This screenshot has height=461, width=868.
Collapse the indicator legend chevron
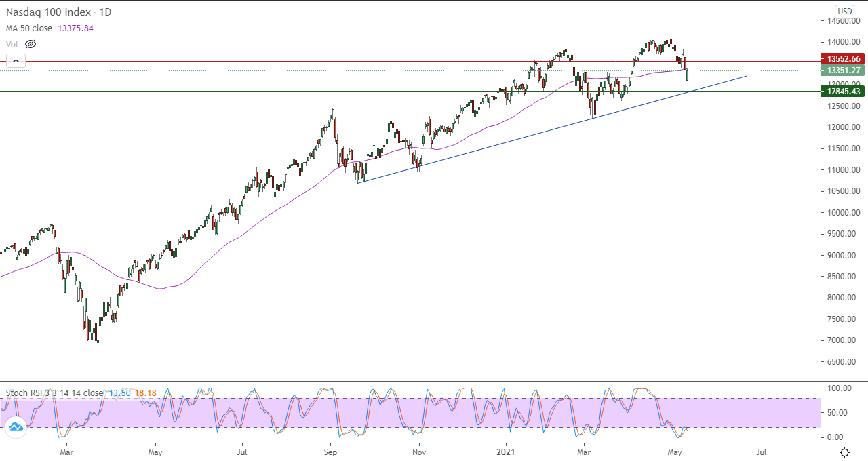coord(16,61)
